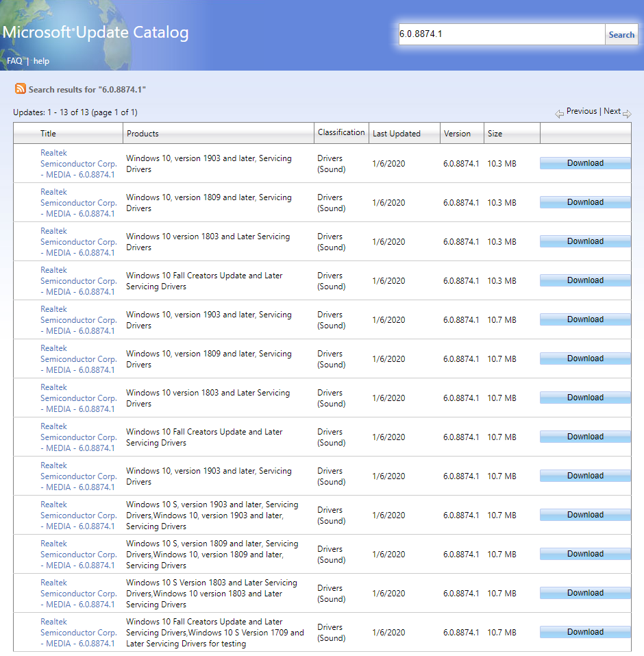Sort results by the Classification column header
Viewport: 644px width, 656px height.
coord(341,132)
